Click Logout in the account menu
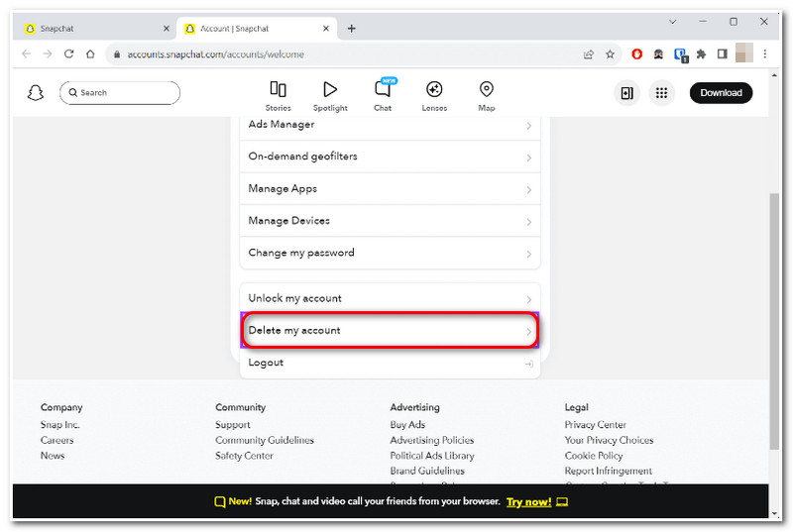Image resolution: width=793 pixels, height=532 pixels. 390,363
